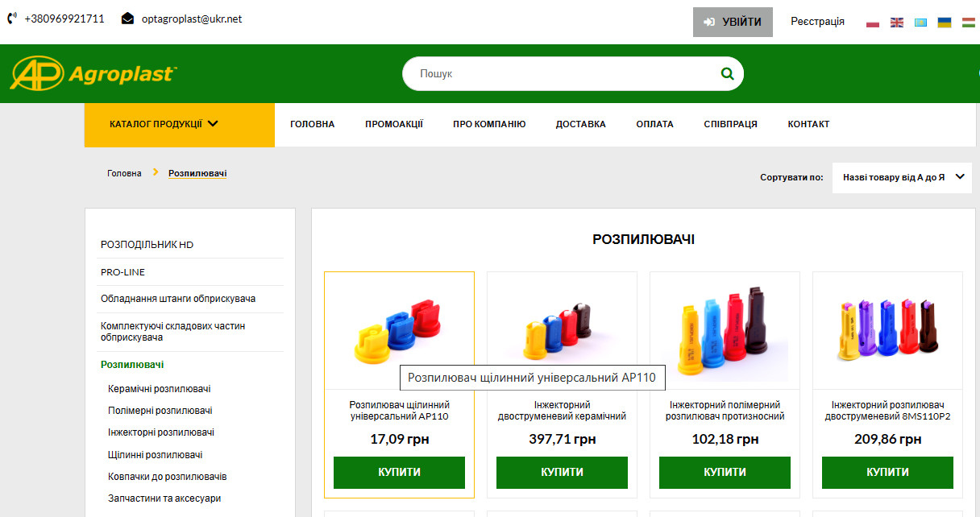Switch language with the Ukrainian flag

point(945,23)
